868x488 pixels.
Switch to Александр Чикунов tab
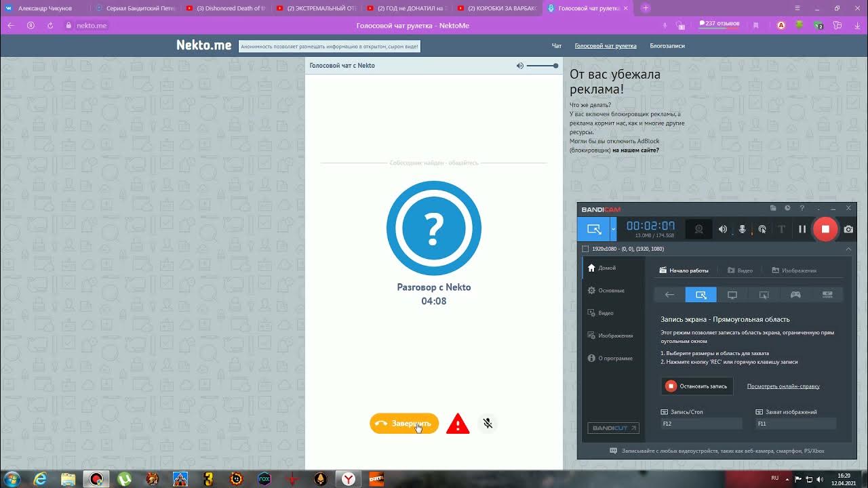[45, 8]
